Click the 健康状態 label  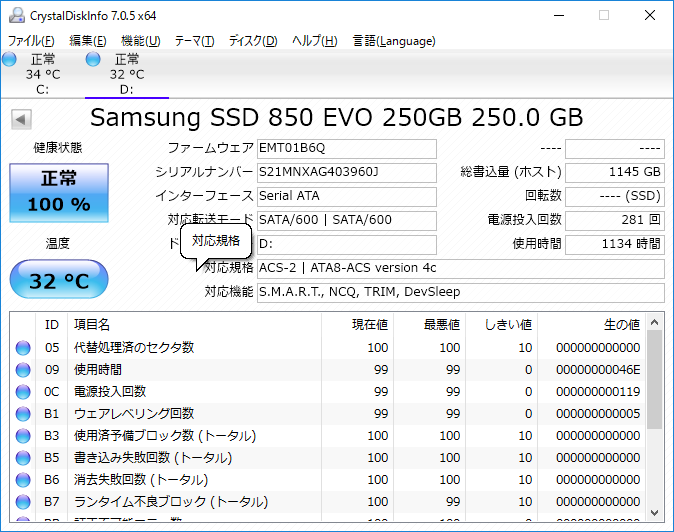(58, 148)
